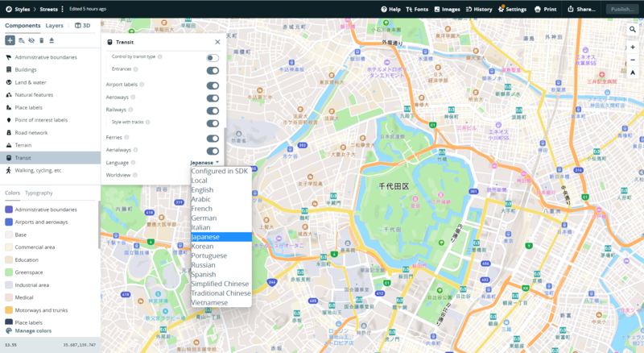Select the Buildings component
The height and width of the screenshot is (353, 644).
(50, 70)
